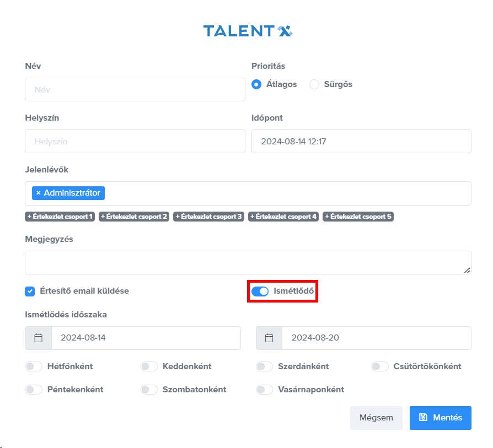493x448 pixels.
Task: Open the Időpont date-time picker
Action: (361, 141)
